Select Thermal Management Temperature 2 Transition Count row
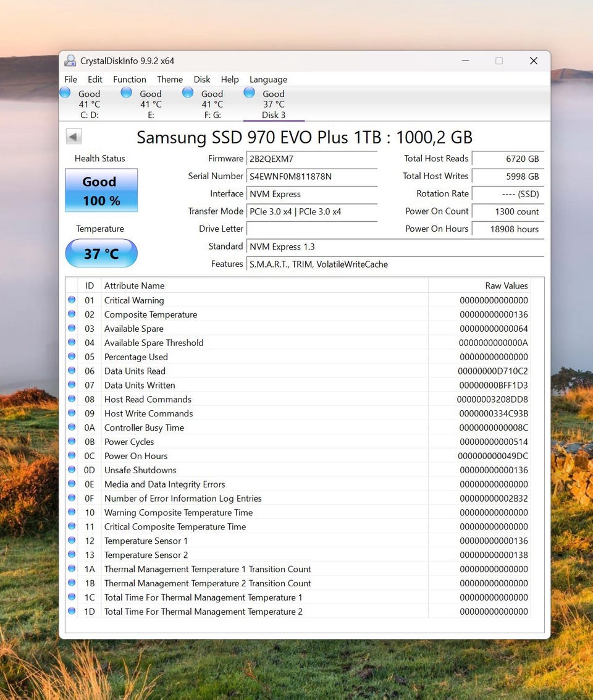 coord(298,583)
